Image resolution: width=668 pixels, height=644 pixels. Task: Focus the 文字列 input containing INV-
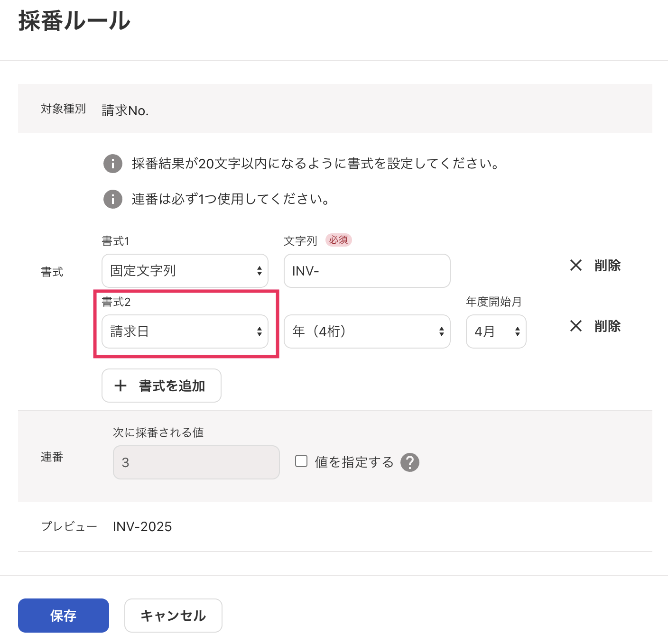[367, 271]
